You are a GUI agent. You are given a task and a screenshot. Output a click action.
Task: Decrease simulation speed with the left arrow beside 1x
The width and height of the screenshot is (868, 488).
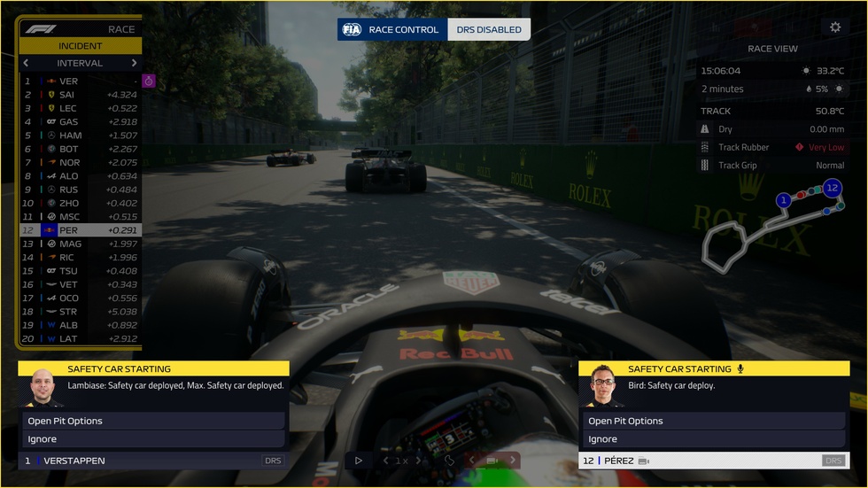click(x=386, y=461)
